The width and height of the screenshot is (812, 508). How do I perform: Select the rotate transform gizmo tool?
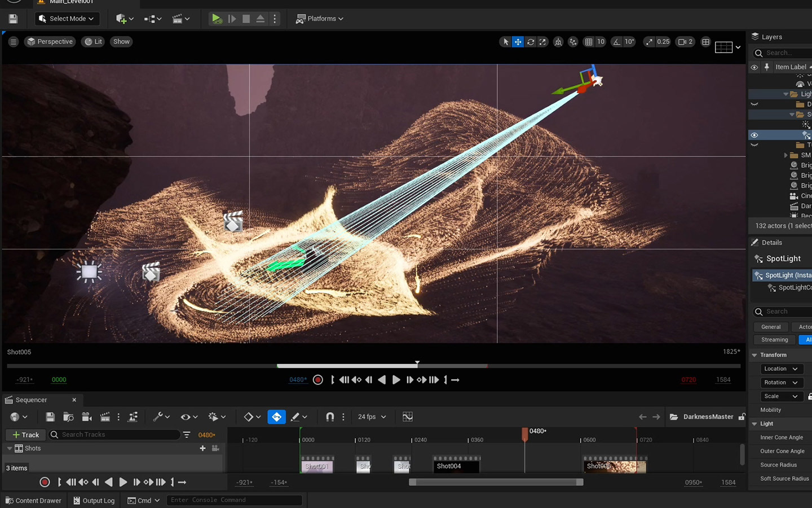tap(530, 42)
